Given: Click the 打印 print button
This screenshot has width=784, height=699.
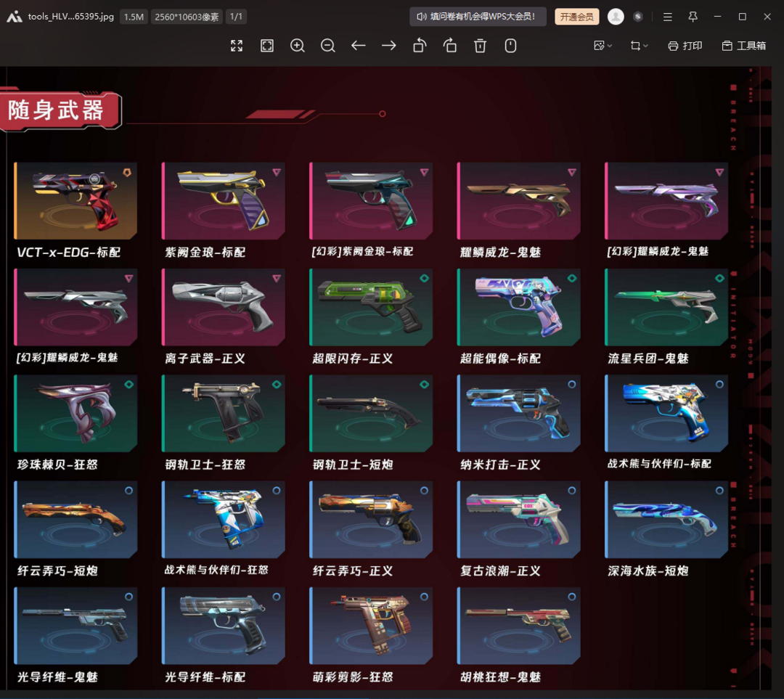Looking at the screenshot, I should [685, 46].
